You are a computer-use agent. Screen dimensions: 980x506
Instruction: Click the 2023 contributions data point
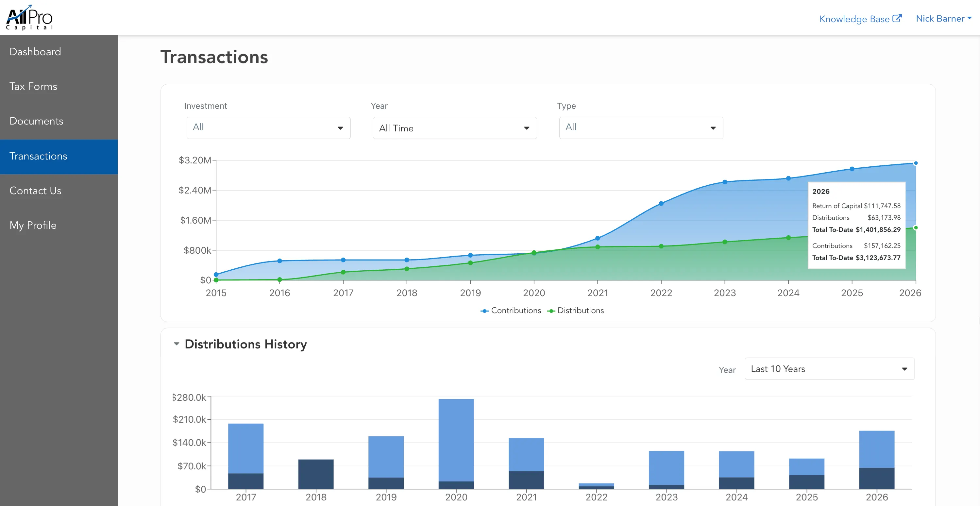(725, 182)
